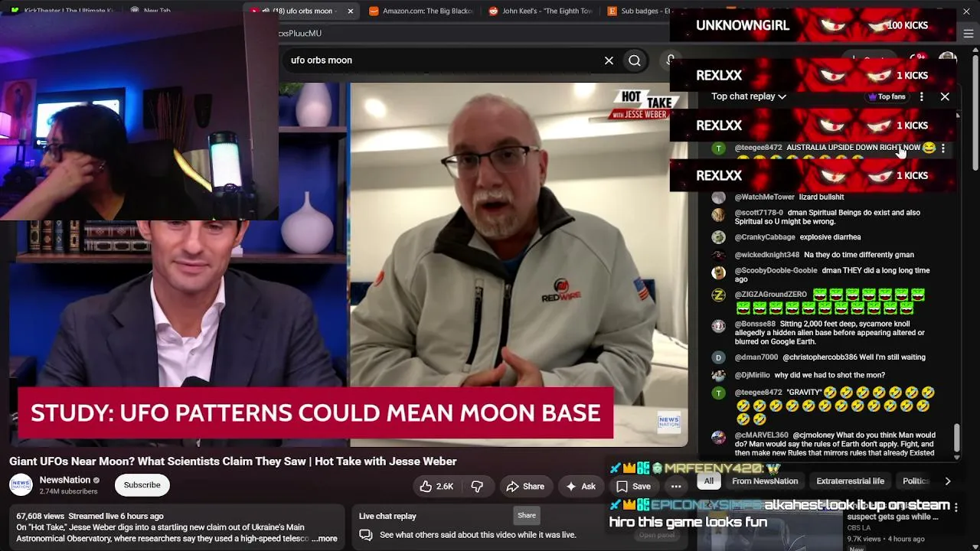Share the video using Share button
The height and width of the screenshot is (551, 980).
[525, 486]
